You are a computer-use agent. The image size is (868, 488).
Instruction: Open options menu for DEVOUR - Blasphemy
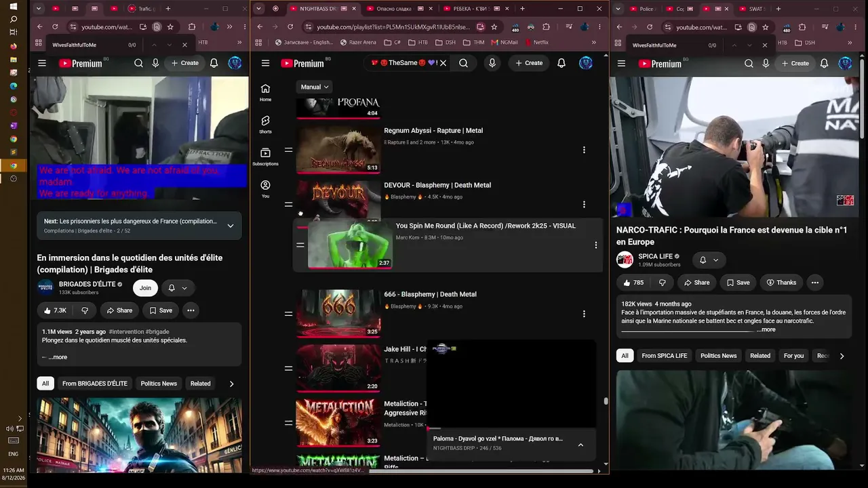pyautogui.click(x=584, y=204)
